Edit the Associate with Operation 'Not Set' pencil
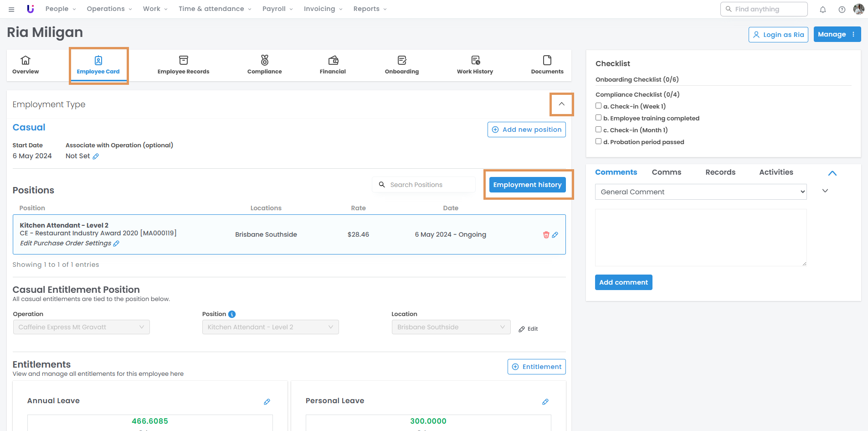The width and height of the screenshot is (868, 431). [96, 156]
